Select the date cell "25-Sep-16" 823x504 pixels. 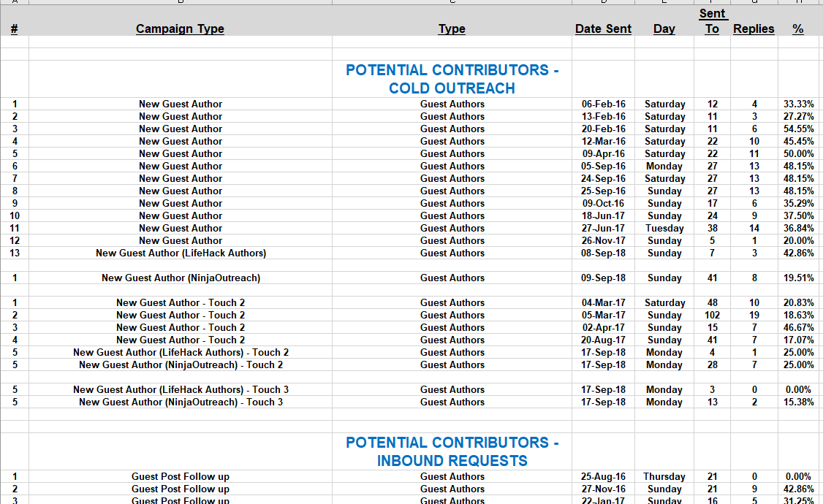pyautogui.click(x=603, y=191)
